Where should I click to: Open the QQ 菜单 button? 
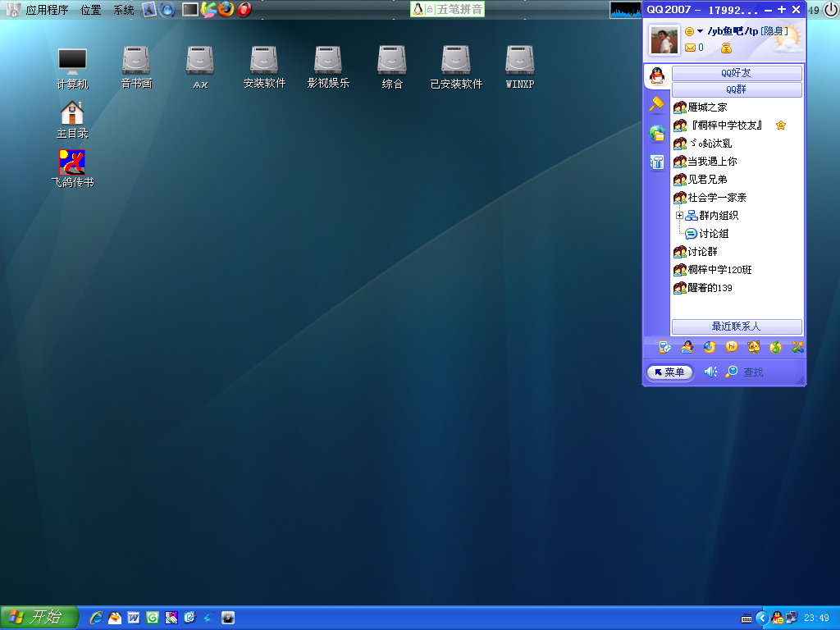click(669, 372)
